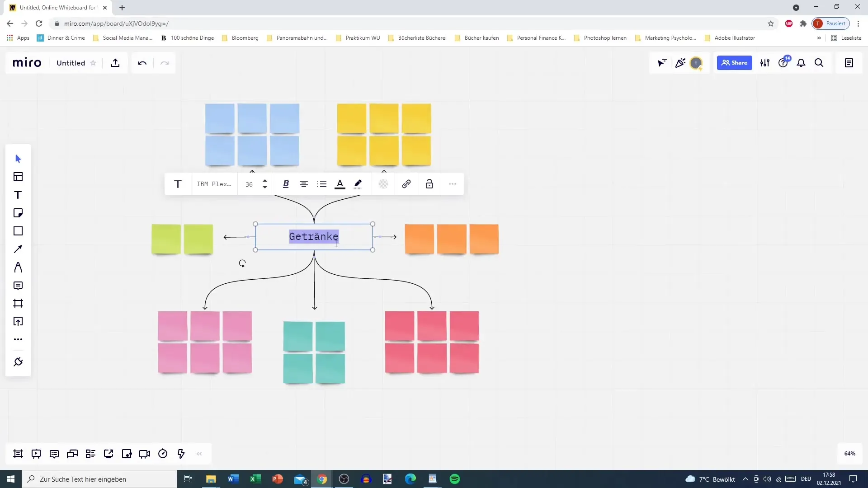Click the Spotify icon in taskbar
This screenshot has width=868, height=488.
point(455,479)
